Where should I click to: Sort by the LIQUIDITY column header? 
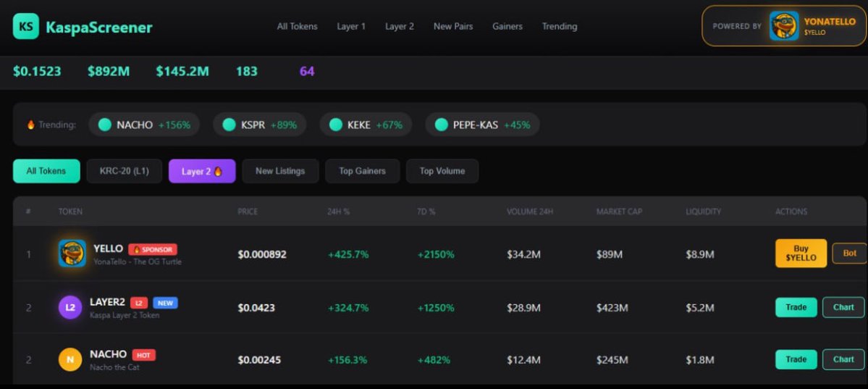click(x=703, y=212)
